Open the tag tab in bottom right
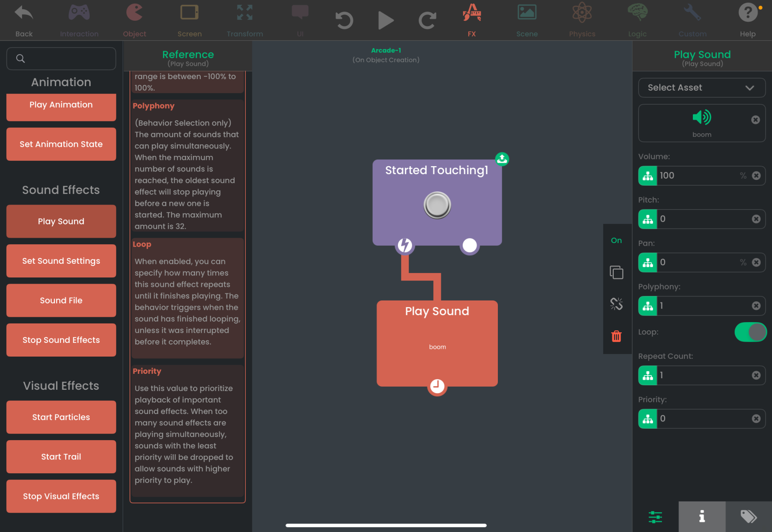Viewport: 772px width, 532px height. click(748, 516)
